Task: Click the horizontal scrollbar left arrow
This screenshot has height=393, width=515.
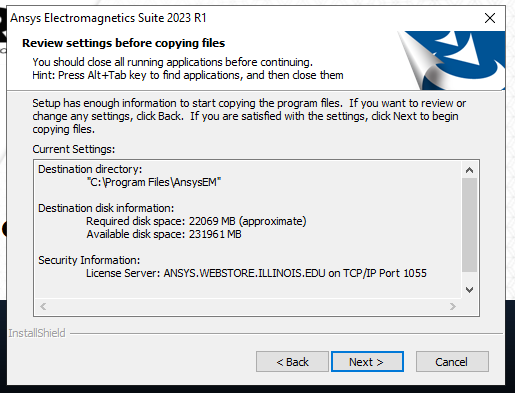Action: pos(43,306)
